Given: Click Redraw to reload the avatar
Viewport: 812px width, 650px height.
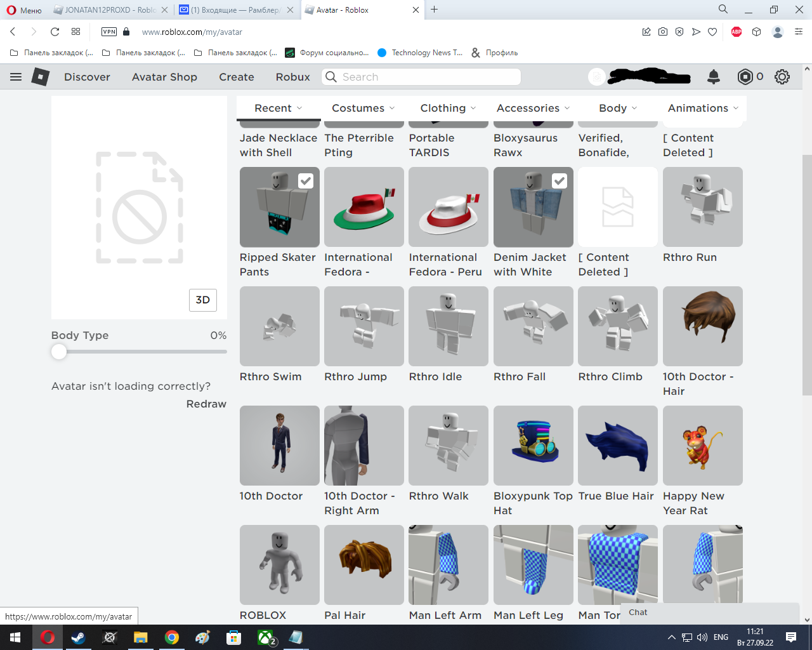Looking at the screenshot, I should (x=206, y=404).
